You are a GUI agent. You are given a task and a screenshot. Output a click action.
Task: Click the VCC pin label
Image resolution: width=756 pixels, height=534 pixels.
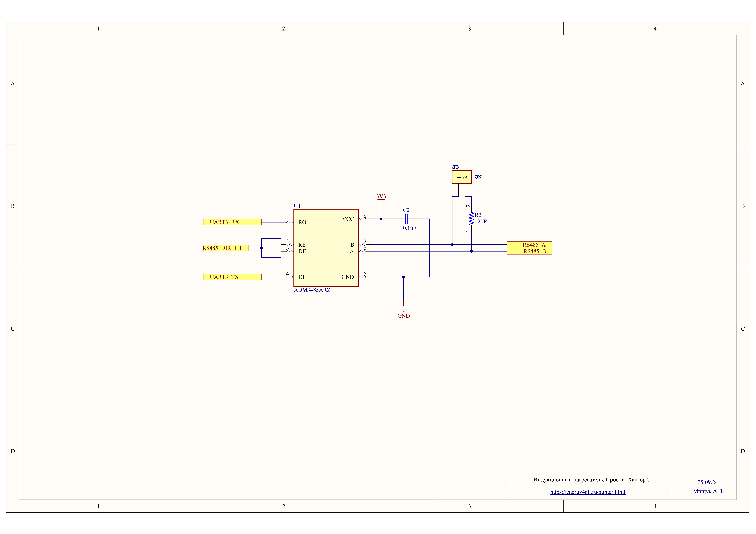pos(348,219)
